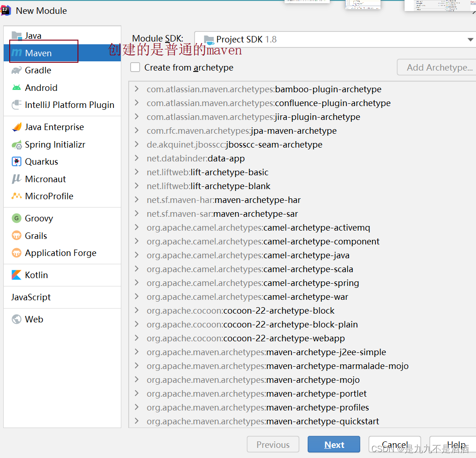Select Gradle module type
The image size is (476, 458).
tap(62, 70)
